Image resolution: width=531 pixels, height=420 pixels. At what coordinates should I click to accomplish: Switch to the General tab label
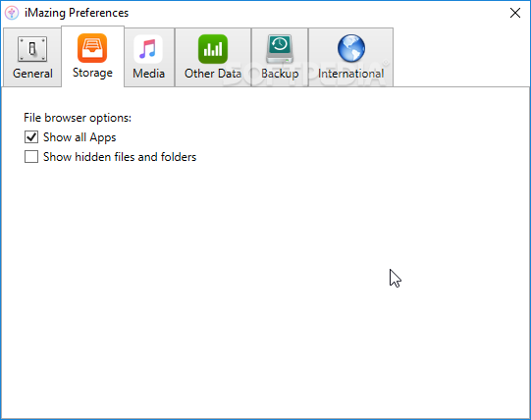(x=32, y=74)
